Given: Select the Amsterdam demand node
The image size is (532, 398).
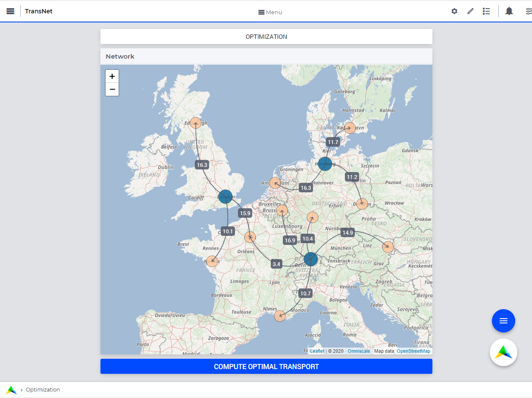Looking at the screenshot, I should [275, 183].
